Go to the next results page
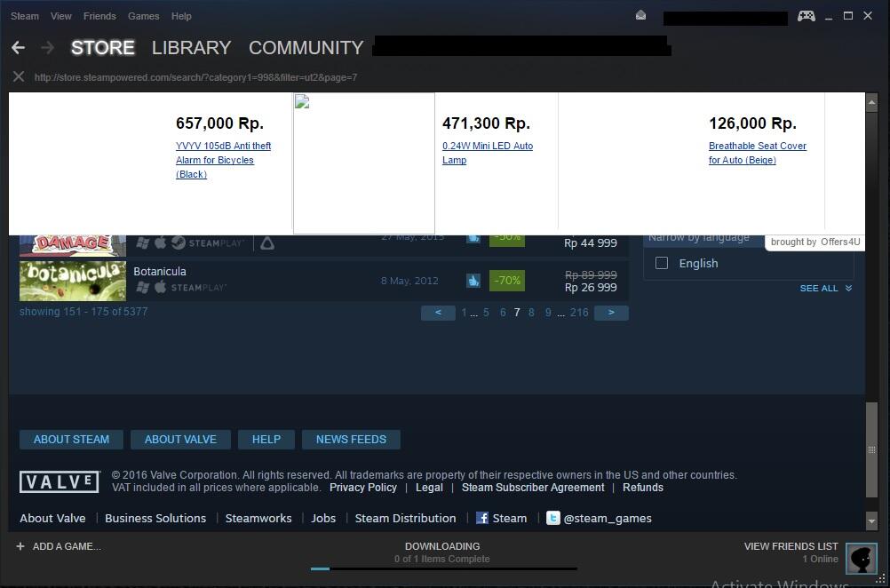Viewport: 890px width, 588px height. (x=611, y=313)
